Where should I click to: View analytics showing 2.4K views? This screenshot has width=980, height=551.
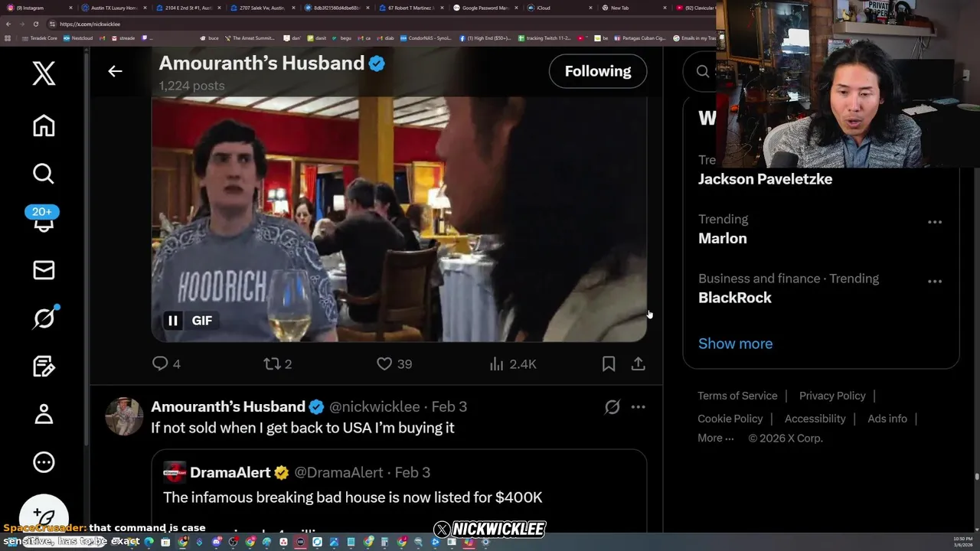(512, 364)
